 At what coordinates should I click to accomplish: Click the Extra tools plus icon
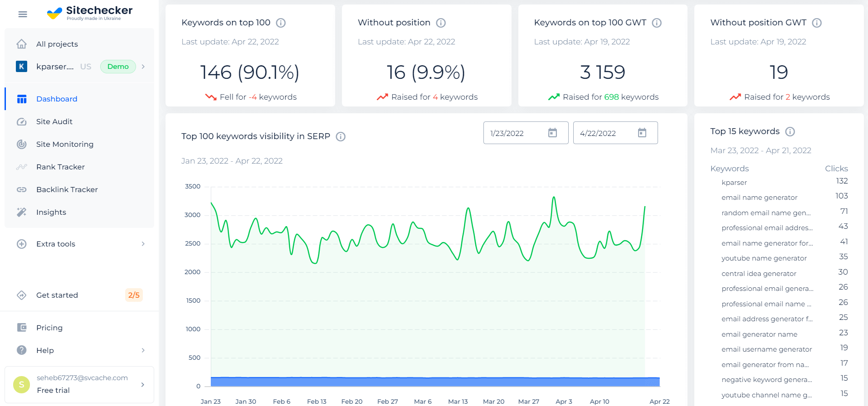coord(21,244)
